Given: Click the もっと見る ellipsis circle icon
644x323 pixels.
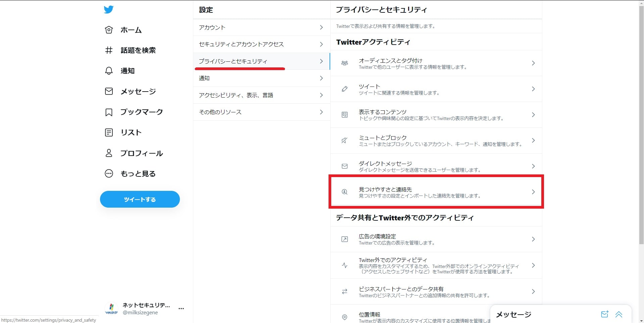Looking at the screenshot, I should (109, 173).
